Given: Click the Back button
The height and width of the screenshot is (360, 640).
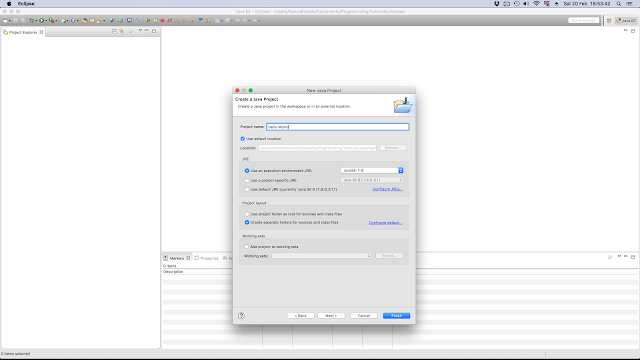Looking at the screenshot, I should (300, 316).
